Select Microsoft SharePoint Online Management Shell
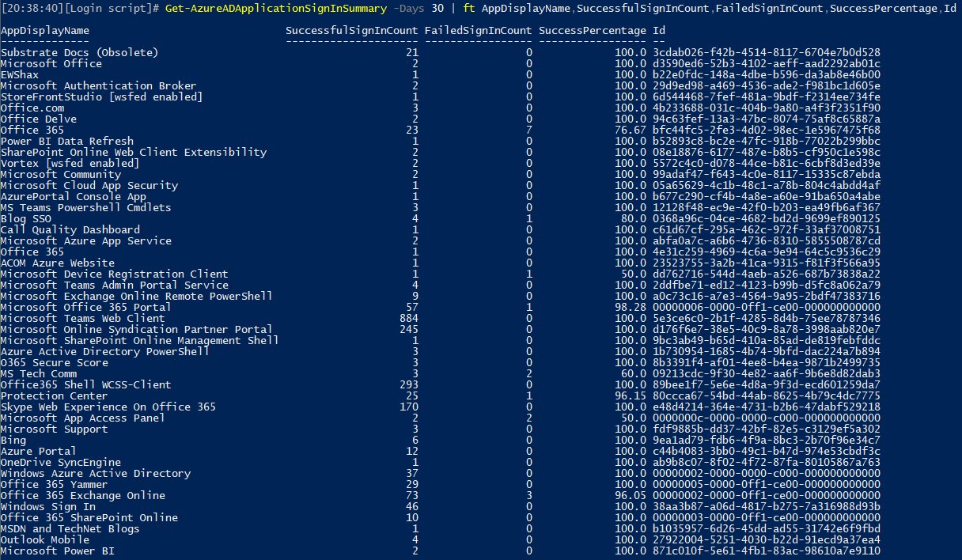The width and height of the screenshot is (962, 560). pos(140,340)
